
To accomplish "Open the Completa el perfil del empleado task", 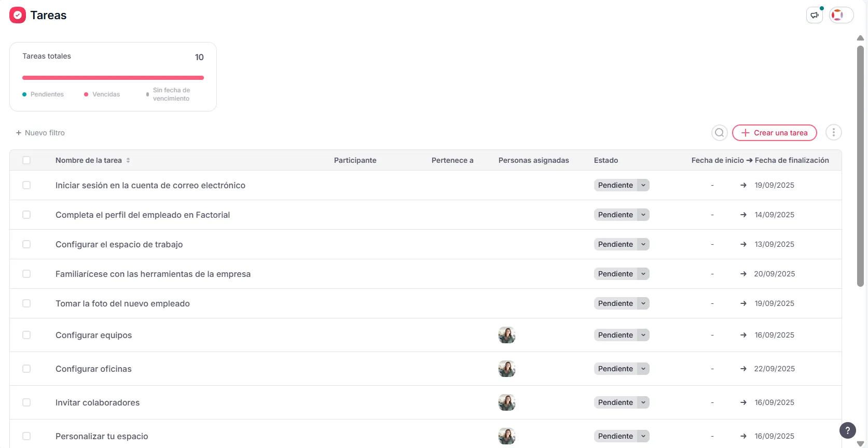I will click(143, 215).
